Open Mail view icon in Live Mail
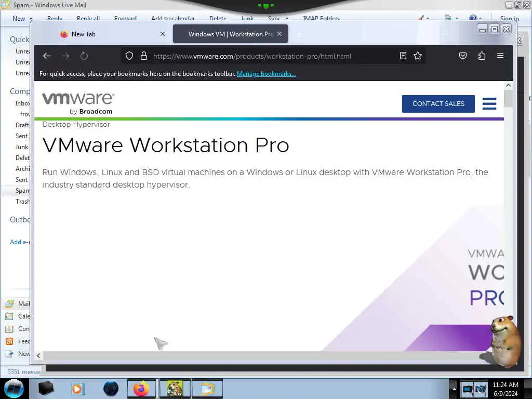The height and width of the screenshot is (399, 532). click(9, 303)
